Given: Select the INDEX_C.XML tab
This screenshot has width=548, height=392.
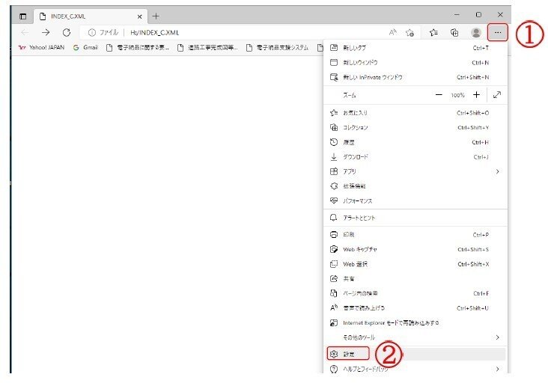Looking at the screenshot, I should tap(91, 16).
